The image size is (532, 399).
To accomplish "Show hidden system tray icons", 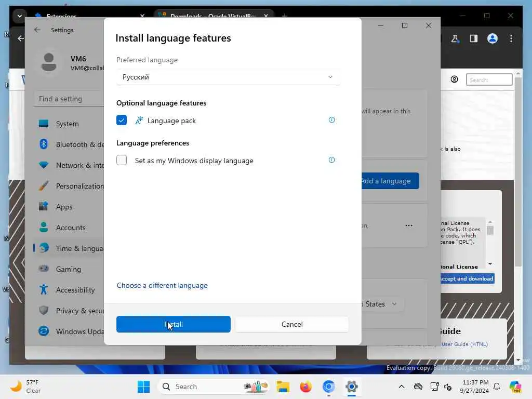I will (x=402, y=387).
